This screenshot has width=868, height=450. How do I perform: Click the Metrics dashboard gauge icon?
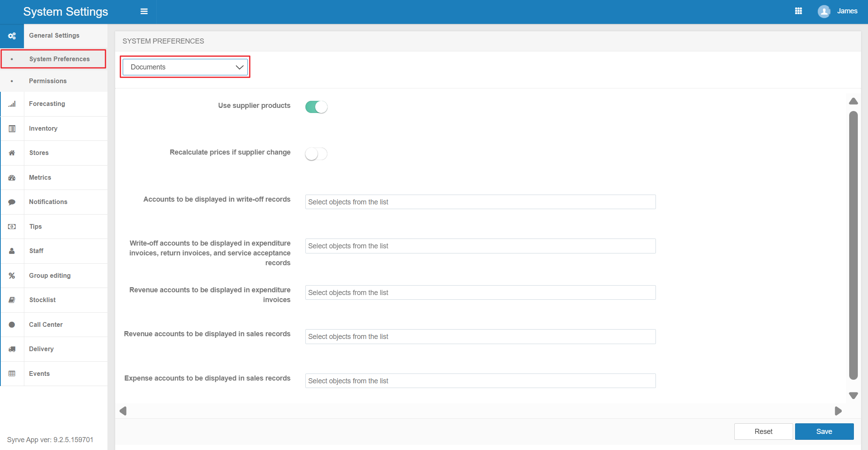(x=12, y=178)
